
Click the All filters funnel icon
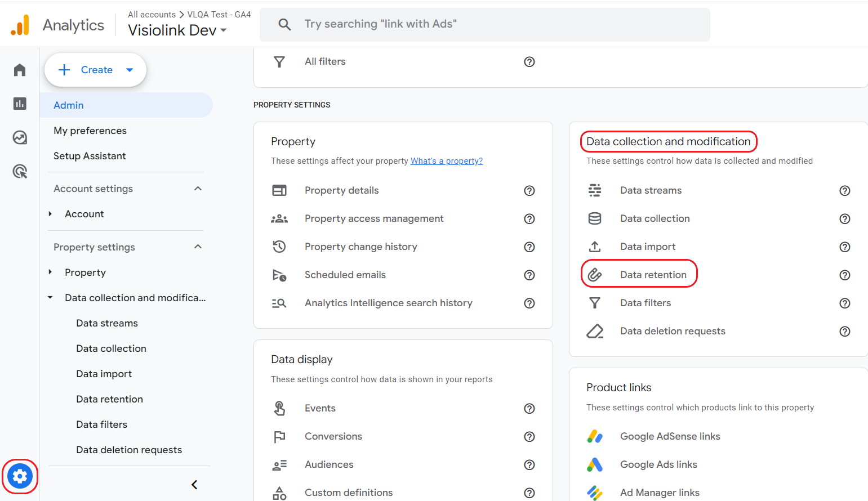pos(279,62)
